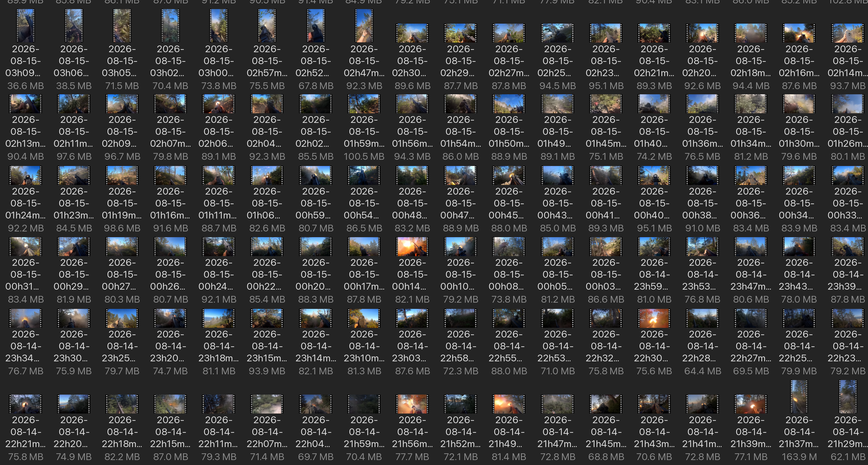This screenshot has height=465, width=868.
Task: Select the 64.4 MB size text
Action: pyautogui.click(x=703, y=371)
